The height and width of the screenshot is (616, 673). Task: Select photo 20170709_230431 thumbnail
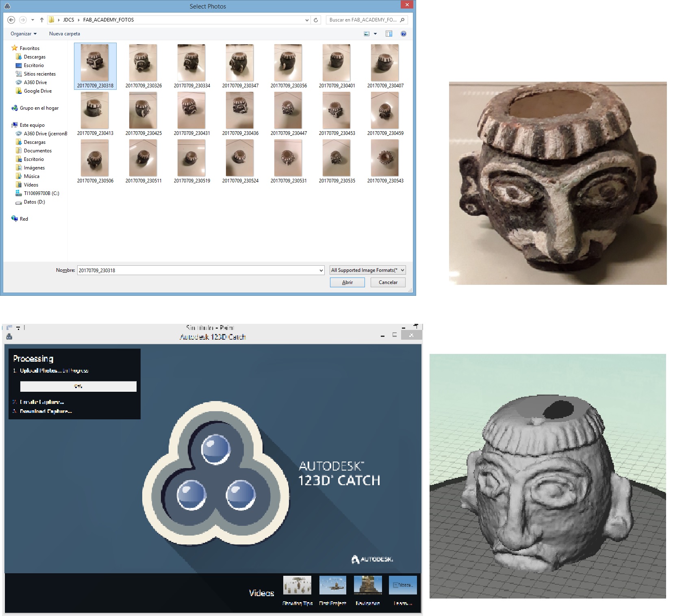pyautogui.click(x=191, y=111)
